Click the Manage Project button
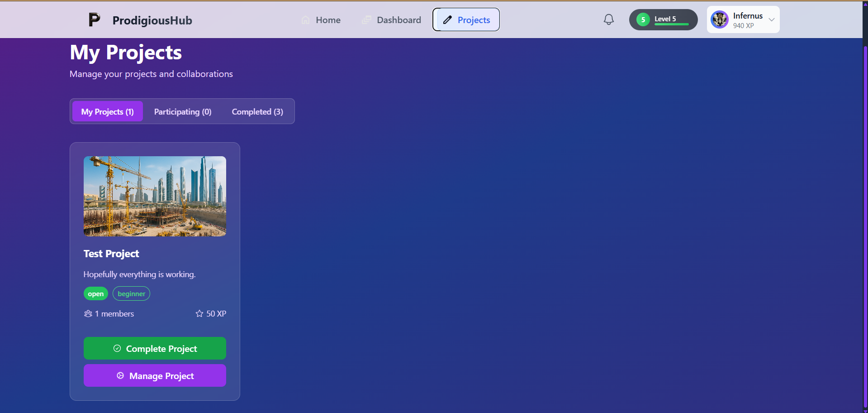868x413 pixels. pyautogui.click(x=155, y=375)
